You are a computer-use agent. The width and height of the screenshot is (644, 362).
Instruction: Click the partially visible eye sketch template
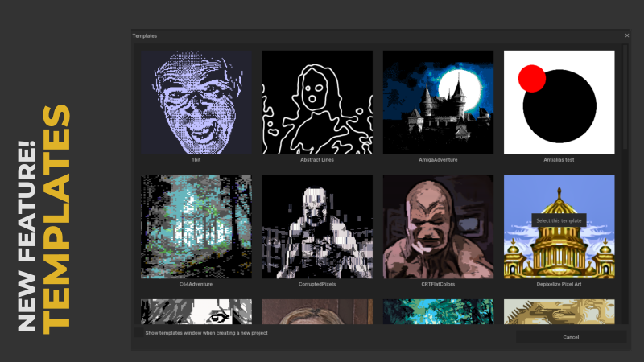(196, 311)
